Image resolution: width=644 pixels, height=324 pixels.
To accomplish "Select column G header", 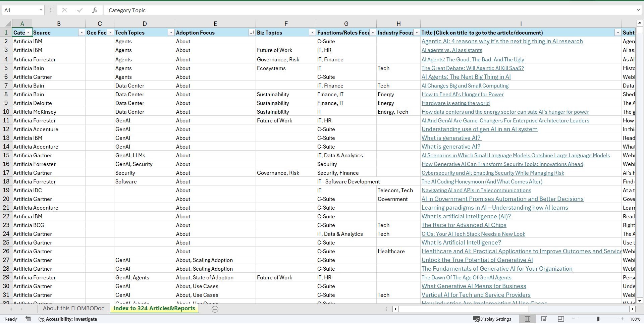I will (346, 23).
